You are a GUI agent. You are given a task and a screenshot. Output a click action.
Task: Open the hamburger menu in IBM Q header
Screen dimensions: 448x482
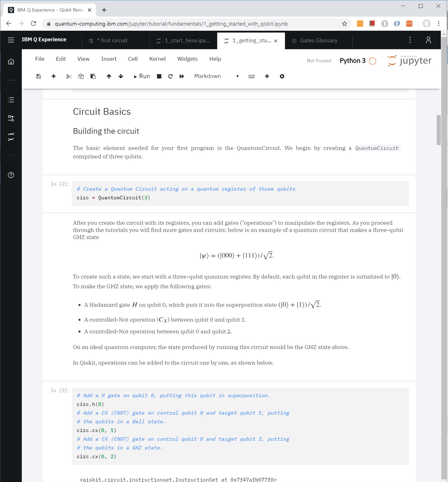click(11, 40)
